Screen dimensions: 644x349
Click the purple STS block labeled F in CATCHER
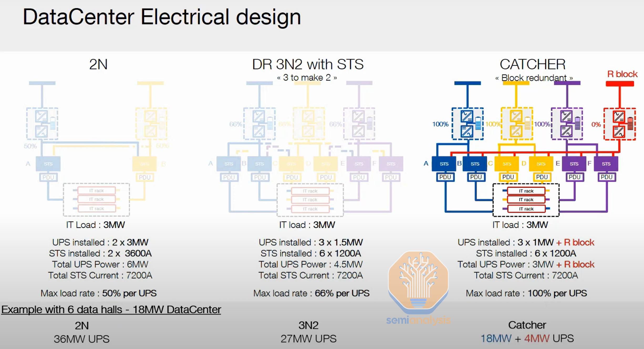point(606,164)
